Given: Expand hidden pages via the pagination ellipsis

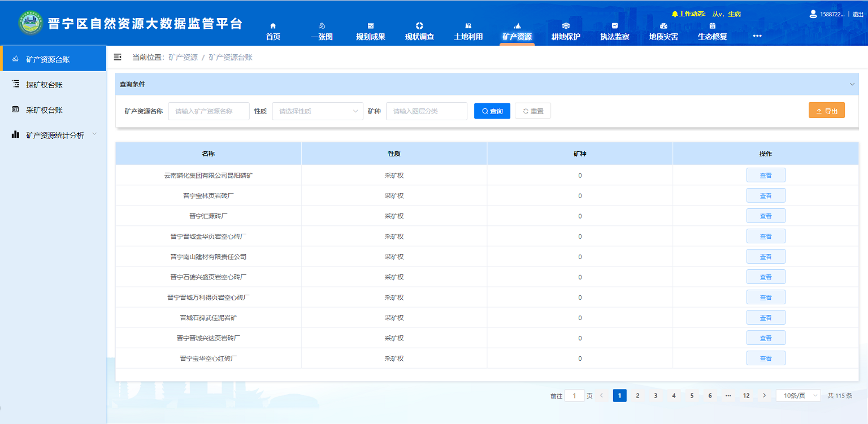Looking at the screenshot, I should click(728, 396).
